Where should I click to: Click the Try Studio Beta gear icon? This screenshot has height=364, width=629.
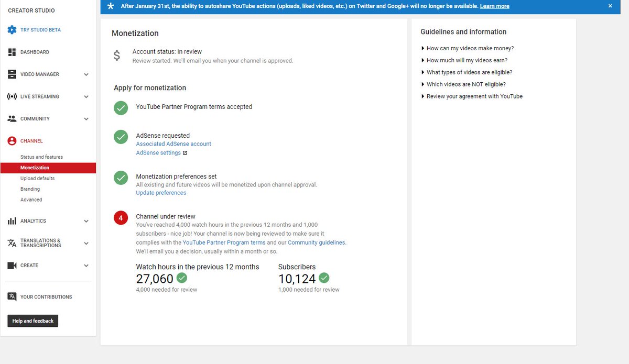tap(12, 30)
